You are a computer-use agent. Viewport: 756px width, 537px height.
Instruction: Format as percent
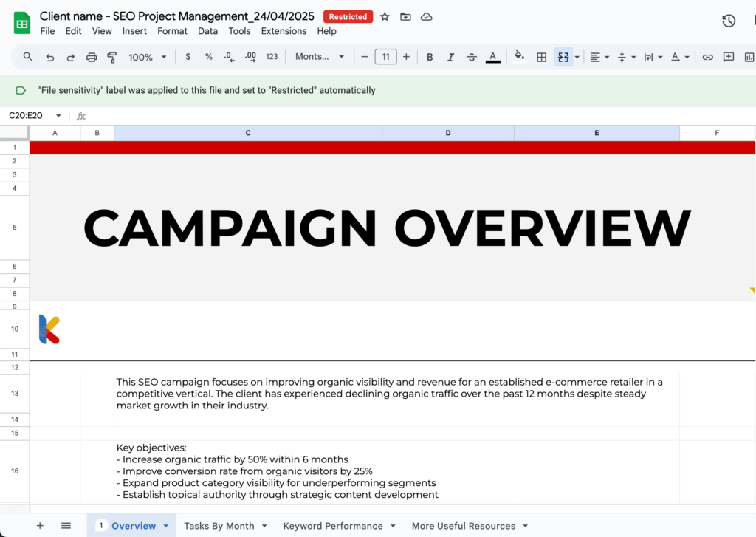208,57
